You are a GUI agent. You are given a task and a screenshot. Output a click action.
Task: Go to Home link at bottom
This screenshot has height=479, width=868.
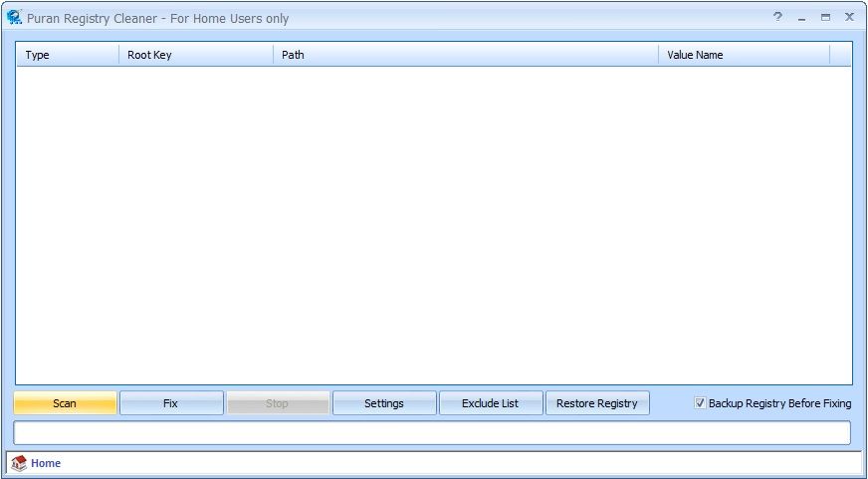point(46,463)
